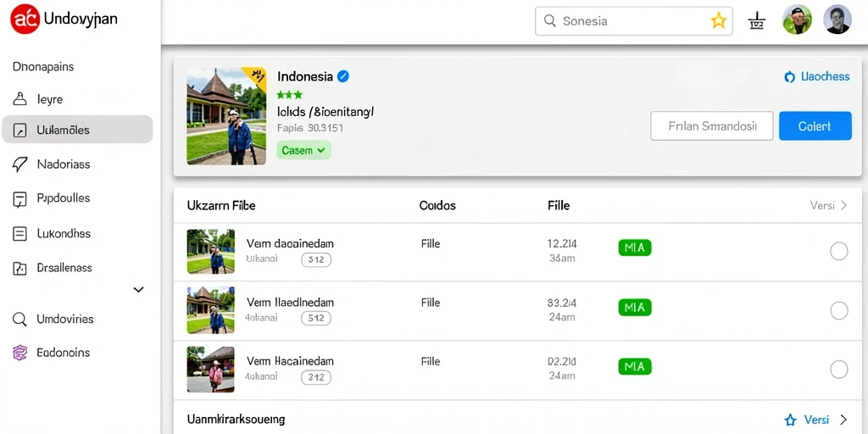Expand the sidebar chevron below Drsallenass
868x434 pixels.
pyautogui.click(x=139, y=290)
